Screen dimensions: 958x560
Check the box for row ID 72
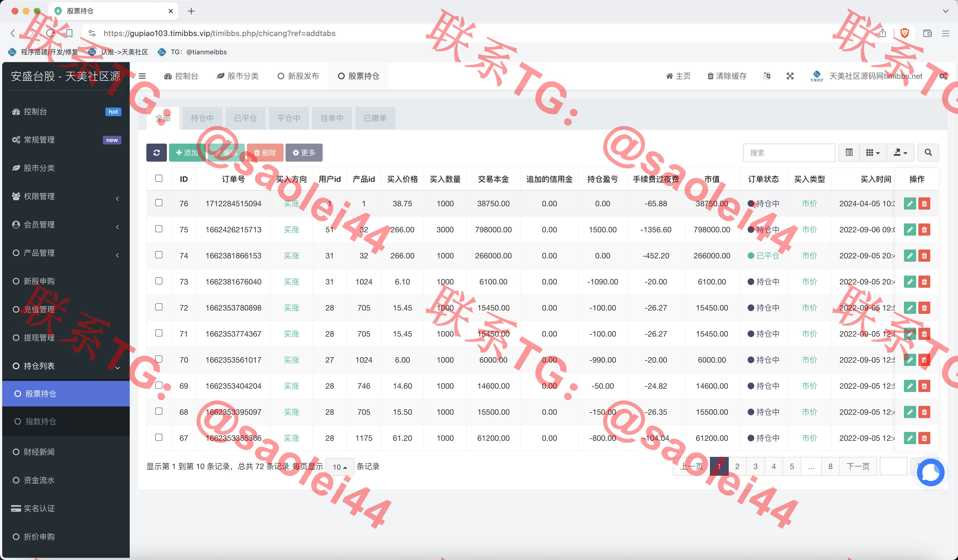159,307
